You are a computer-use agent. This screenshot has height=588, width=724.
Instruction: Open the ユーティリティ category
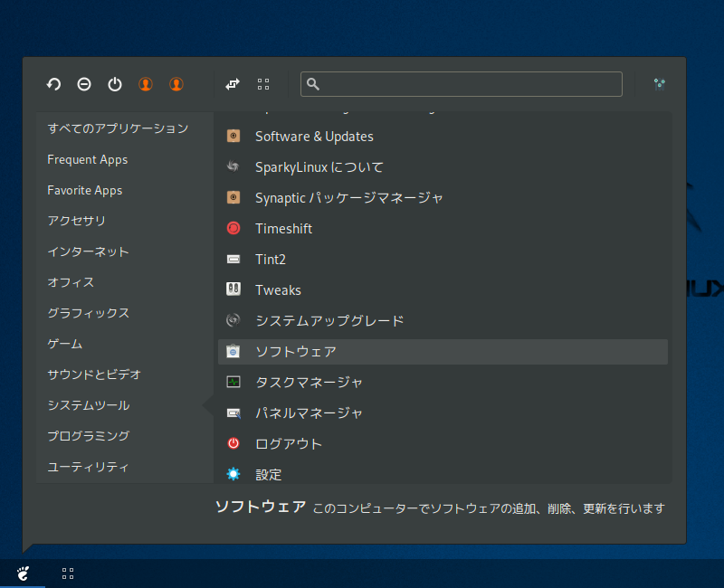(88, 467)
